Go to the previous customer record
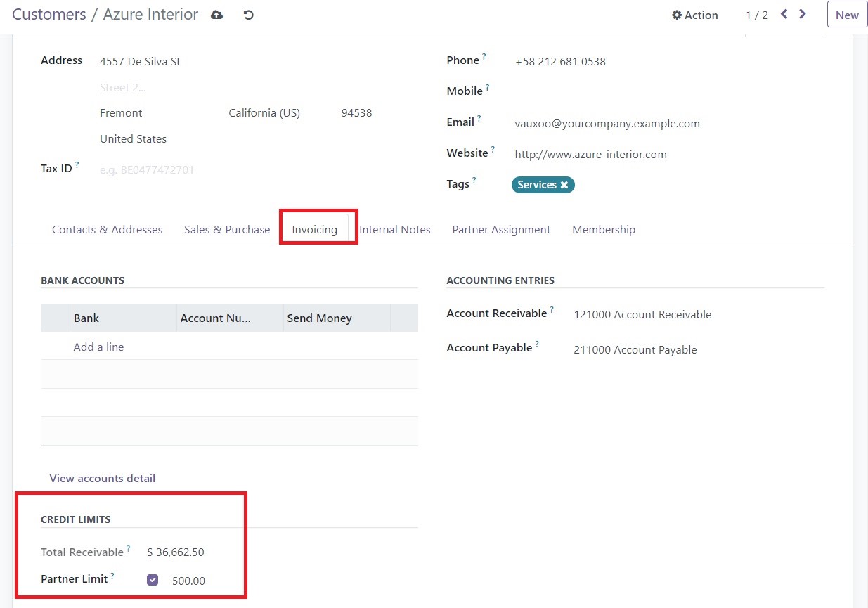868x608 pixels. 784,14
